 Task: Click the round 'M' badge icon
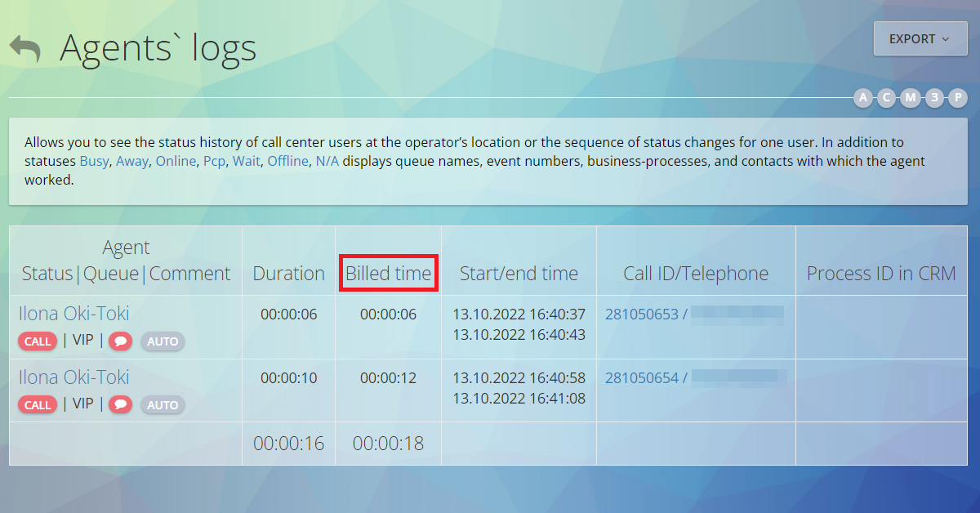coord(911,98)
